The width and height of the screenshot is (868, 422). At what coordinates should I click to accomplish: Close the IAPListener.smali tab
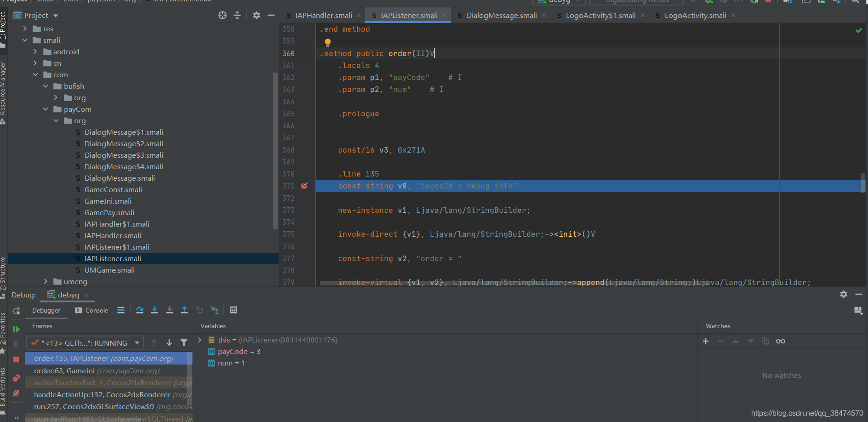click(x=444, y=15)
